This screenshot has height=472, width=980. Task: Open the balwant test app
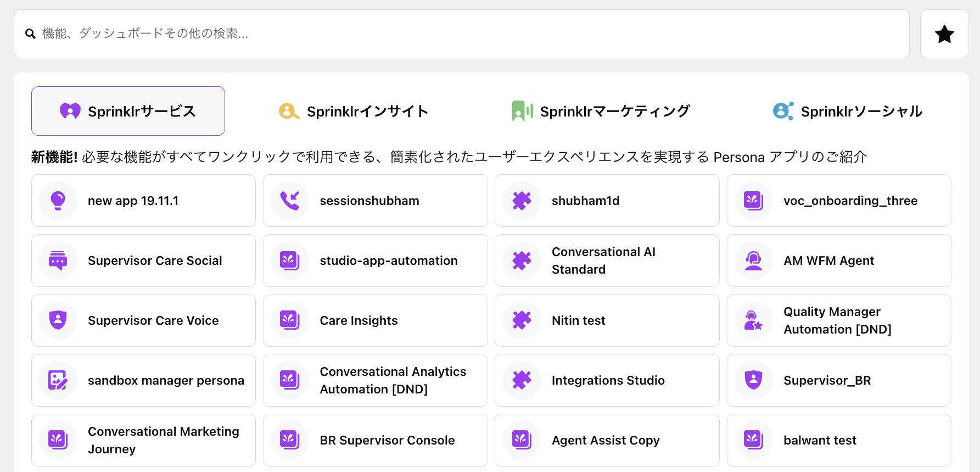point(839,440)
